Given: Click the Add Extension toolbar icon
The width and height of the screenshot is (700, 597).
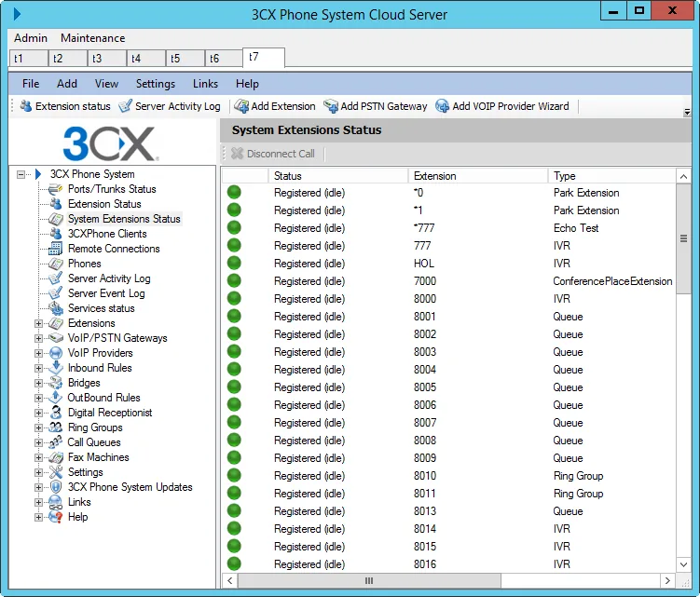Looking at the screenshot, I should [x=241, y=106].
